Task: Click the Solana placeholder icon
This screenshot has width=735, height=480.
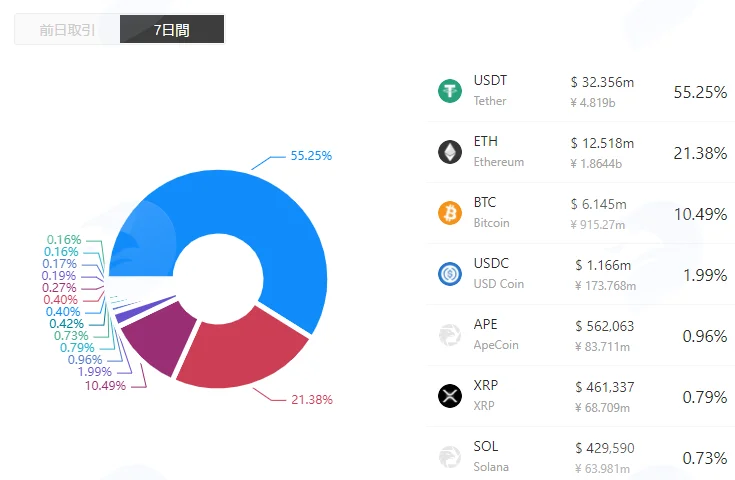Action: (x=450, y=457)
